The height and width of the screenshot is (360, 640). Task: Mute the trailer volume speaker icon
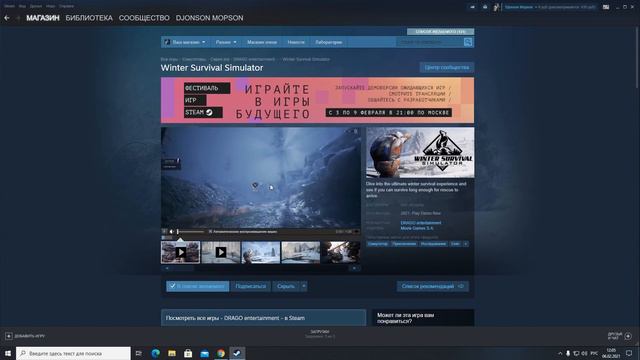[x=171, y=232]
